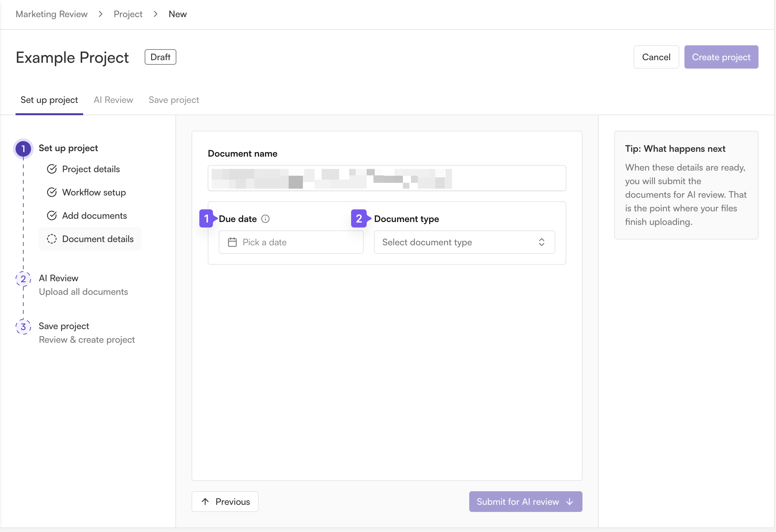This screenshot has width=776, height=532.
Task: Click step 1 circle for Set up project
Action: pyautogui.click(x=23, y=149)
